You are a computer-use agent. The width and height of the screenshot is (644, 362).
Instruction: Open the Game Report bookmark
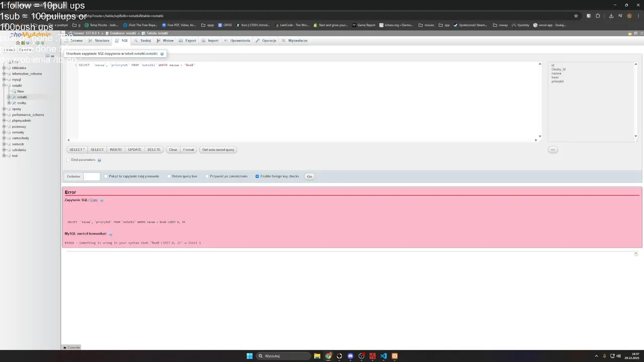pyautogui.click(x=364, y=25)
